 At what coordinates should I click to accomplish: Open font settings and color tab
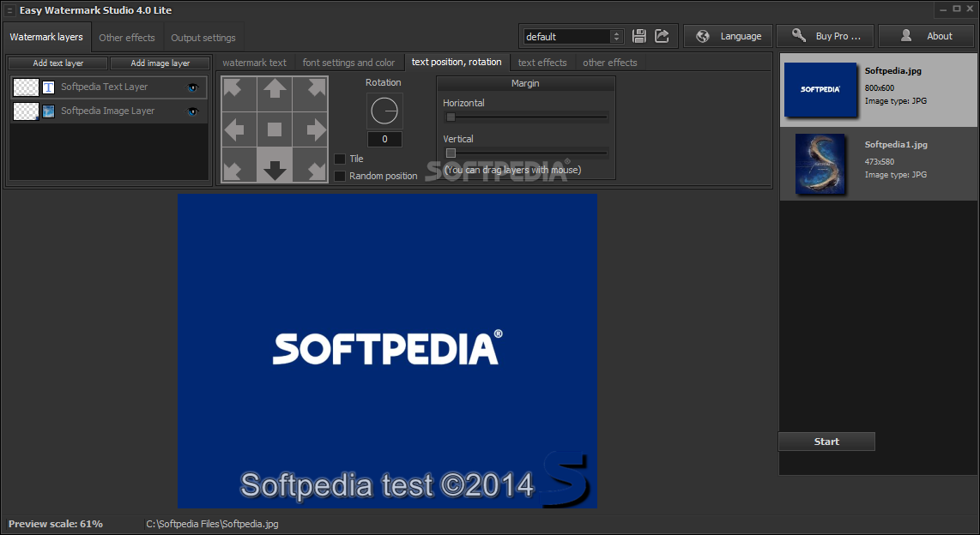click(x=348, y=63)
